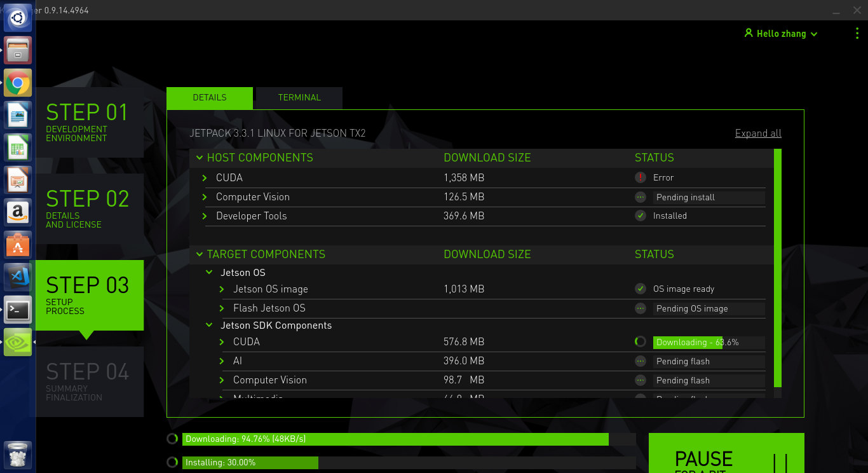Select STEP 04 Summary Finalization
Screen dimensions: 868x473
tap(90, 381)
